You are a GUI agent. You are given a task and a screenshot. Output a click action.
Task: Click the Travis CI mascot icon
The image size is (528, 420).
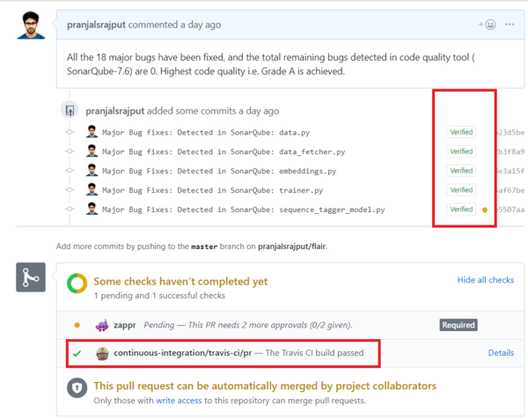102,353
